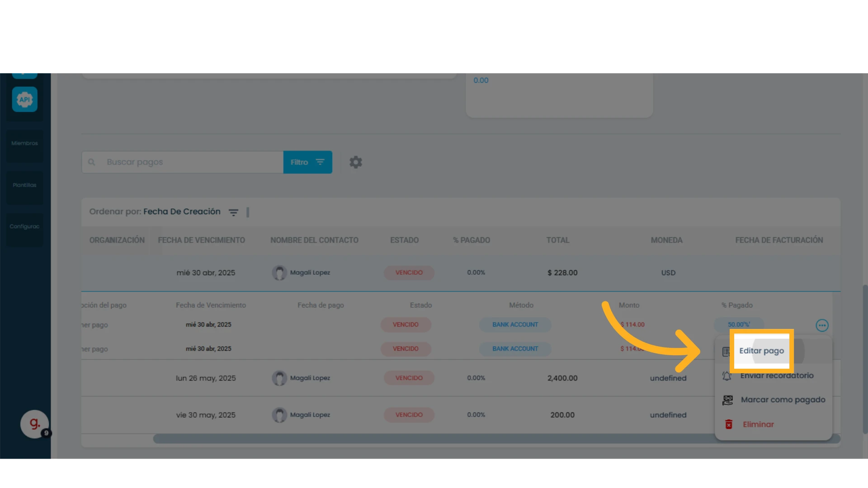Open Configurac in the sidebar
Viewport: 868px width, 488px height.
point(25,226)
